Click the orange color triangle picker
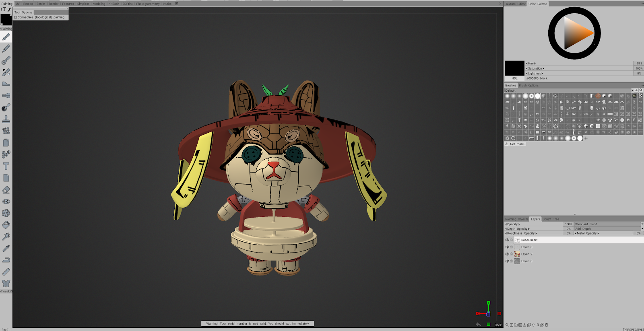 [576, 33]
